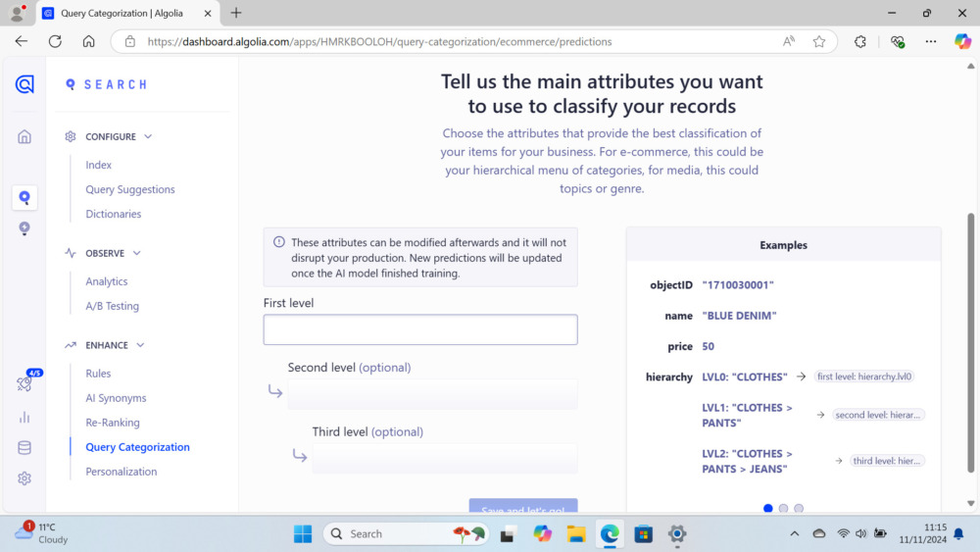Click the info icon in the notice box

pyautogui.click(x=278, y=242)
